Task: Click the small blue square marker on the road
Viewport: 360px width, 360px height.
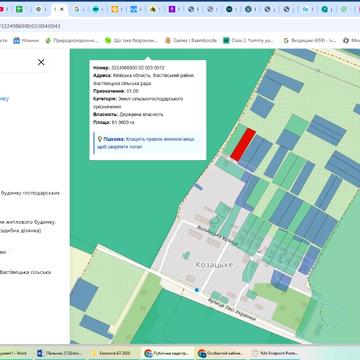Action: point(197,290)
